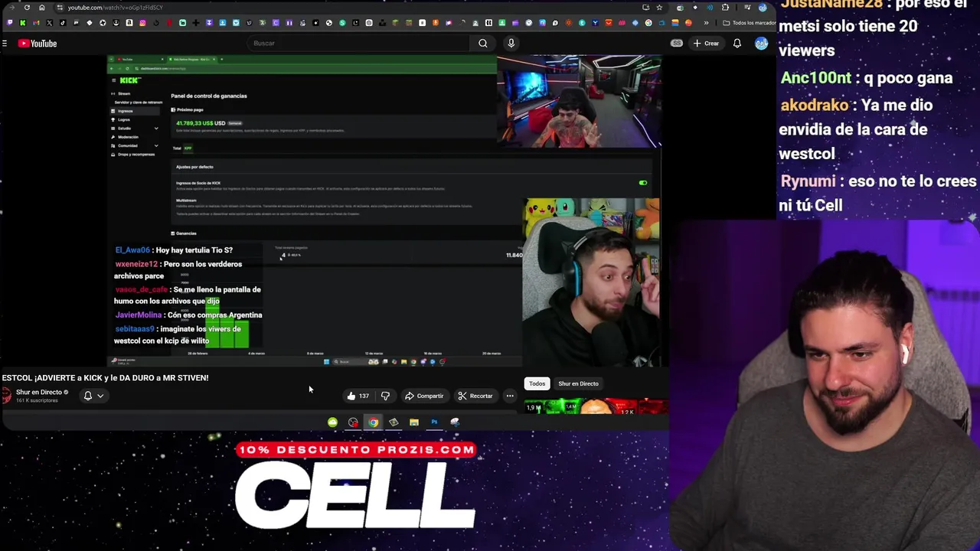Open Todos los marcadores folder
This screenshot has height=551, width=980.
747,23
